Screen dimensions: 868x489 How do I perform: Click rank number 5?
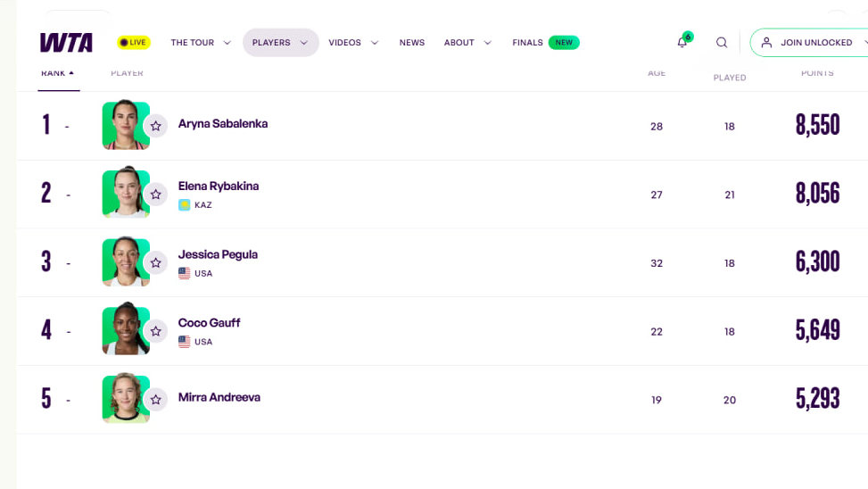click(46, 398)
